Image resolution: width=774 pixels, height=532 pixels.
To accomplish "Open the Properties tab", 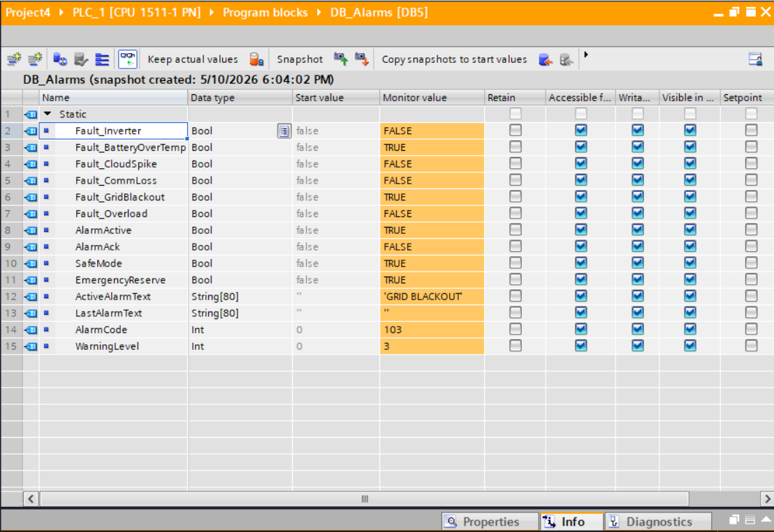I will [490, 522].
